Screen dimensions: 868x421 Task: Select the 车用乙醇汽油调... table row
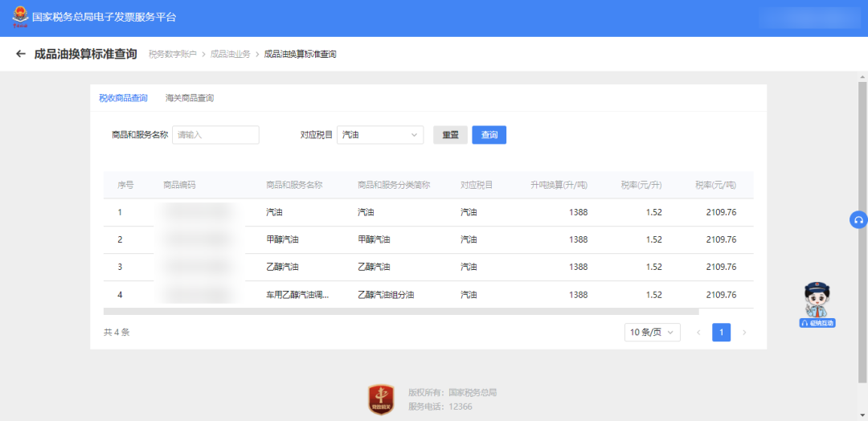click(297, 295)
